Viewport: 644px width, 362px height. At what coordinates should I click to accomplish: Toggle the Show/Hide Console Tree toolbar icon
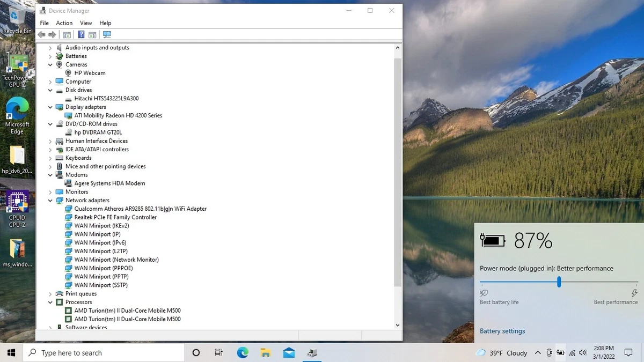pos(67,35)
